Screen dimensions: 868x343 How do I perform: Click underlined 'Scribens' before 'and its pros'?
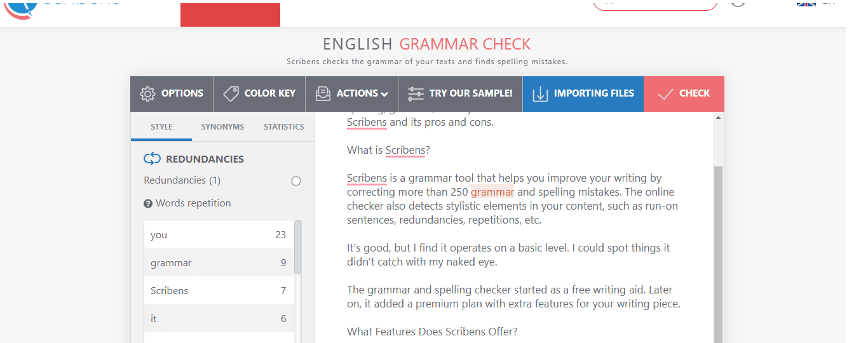[367, 123]
